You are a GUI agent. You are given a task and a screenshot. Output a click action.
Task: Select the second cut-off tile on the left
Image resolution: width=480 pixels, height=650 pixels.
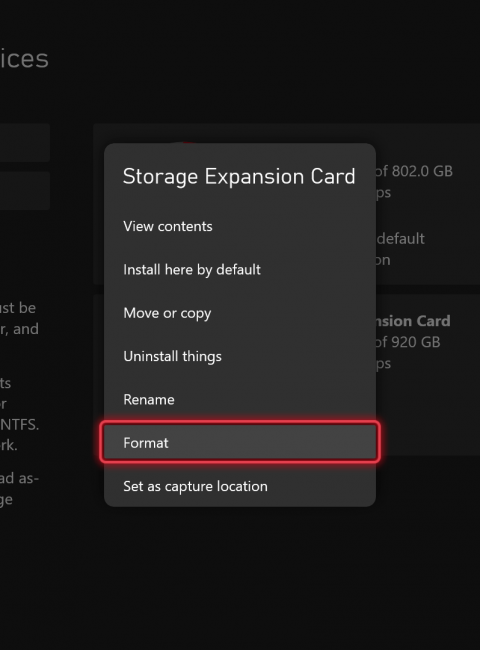pyautogui.click(x=25, y=191)
